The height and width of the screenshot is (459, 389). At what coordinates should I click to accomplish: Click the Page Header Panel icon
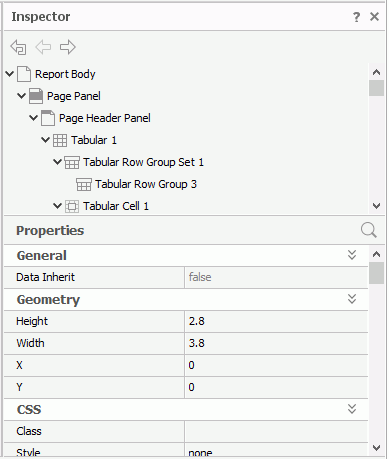48,118
